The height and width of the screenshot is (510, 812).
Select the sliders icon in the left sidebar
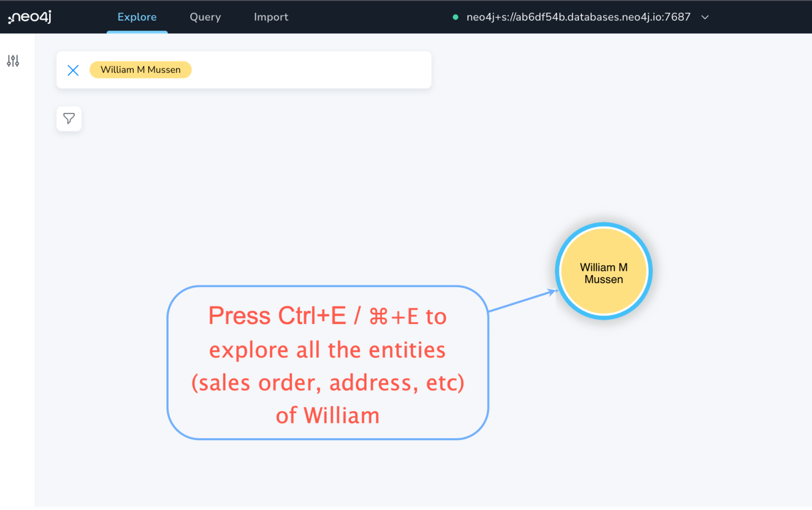click(x=12, y=61)
